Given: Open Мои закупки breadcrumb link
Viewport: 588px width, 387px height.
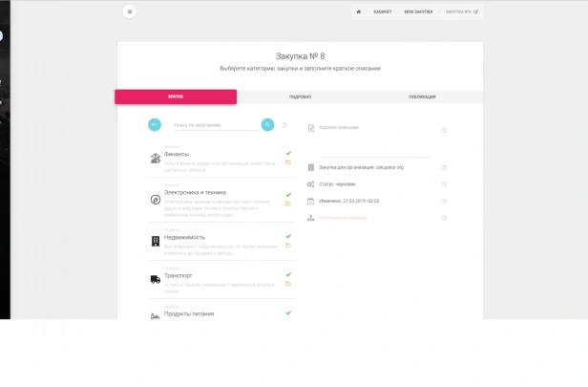Looking at the screenshot, I should coord(418,11).
